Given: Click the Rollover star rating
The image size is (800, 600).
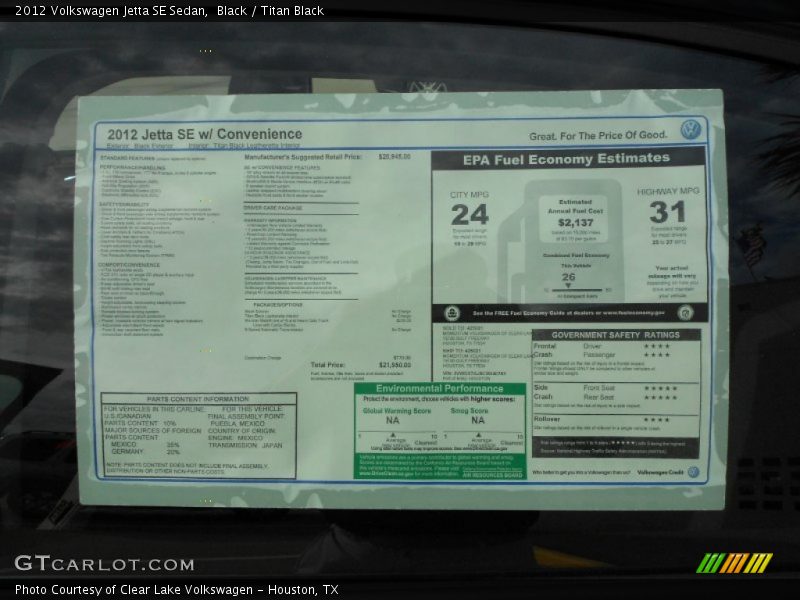Looking at the screenshot, I should click(656, 420).
